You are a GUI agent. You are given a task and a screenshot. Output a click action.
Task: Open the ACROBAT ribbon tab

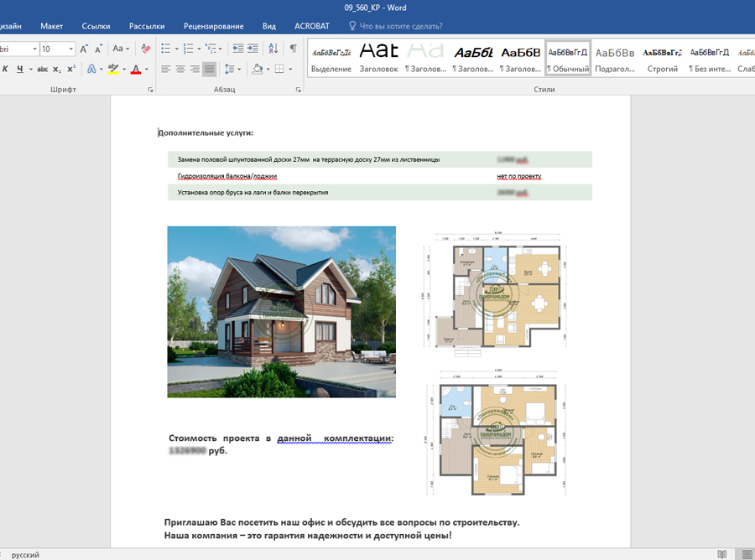(312, 26)
